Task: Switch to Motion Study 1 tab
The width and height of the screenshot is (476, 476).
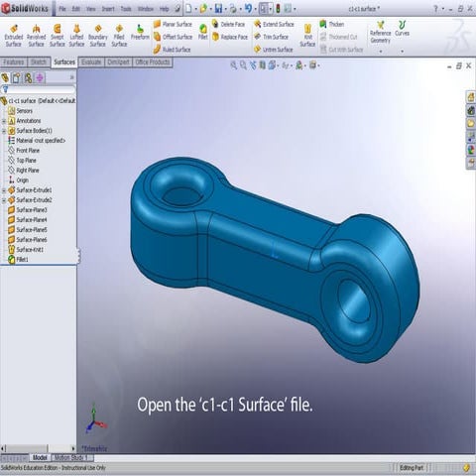Action: coord(71,458)
